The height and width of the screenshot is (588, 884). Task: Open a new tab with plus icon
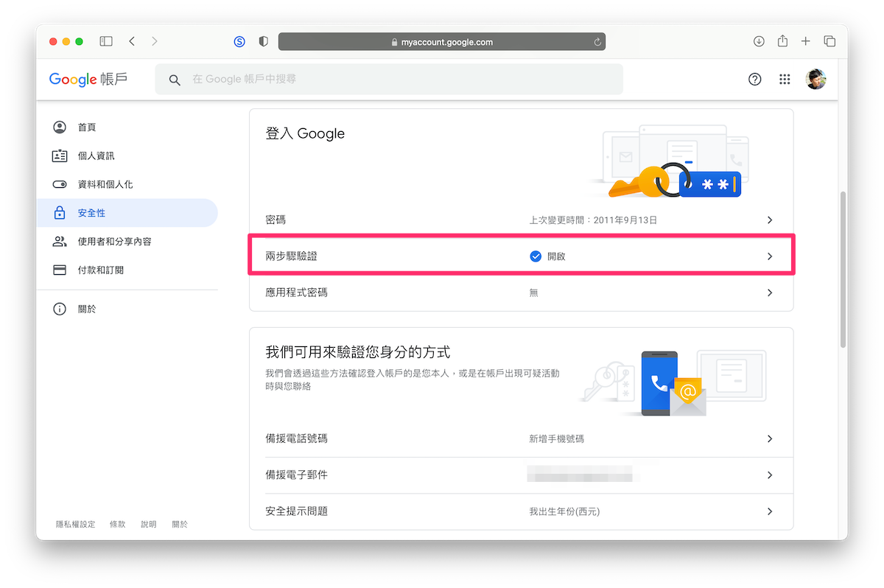click(806, 41)
